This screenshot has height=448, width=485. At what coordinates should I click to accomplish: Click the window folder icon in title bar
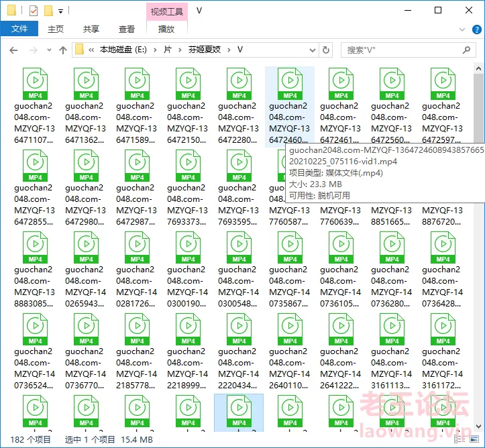point(11,11)
